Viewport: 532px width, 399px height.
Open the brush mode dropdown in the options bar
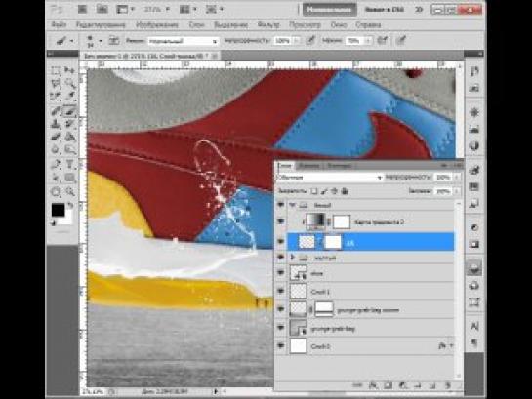(184, 41)
